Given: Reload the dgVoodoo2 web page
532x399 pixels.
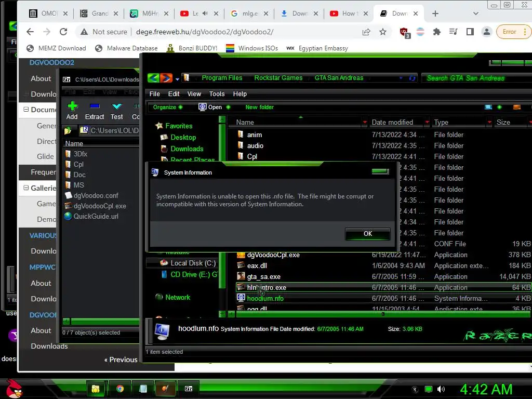Looking at the screenshot, I should click(x=63, y=32).
